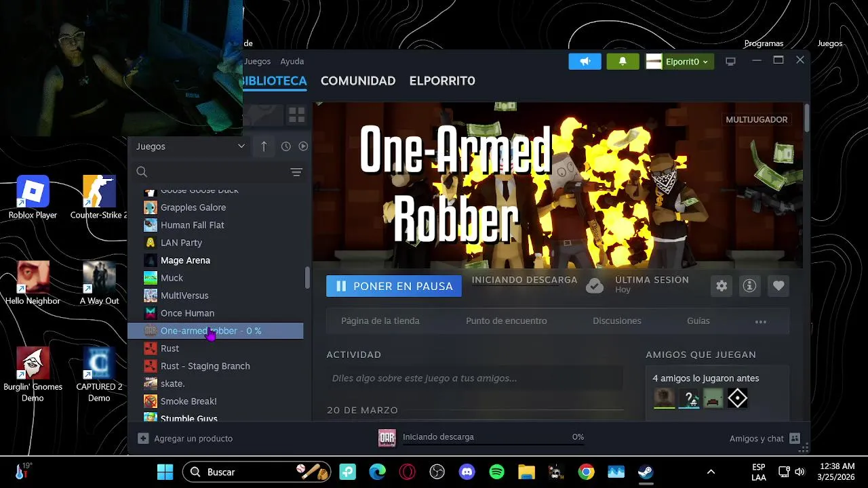Open Amigos y chat panel
Screen dimensions: 868x488
coord(765,439)
